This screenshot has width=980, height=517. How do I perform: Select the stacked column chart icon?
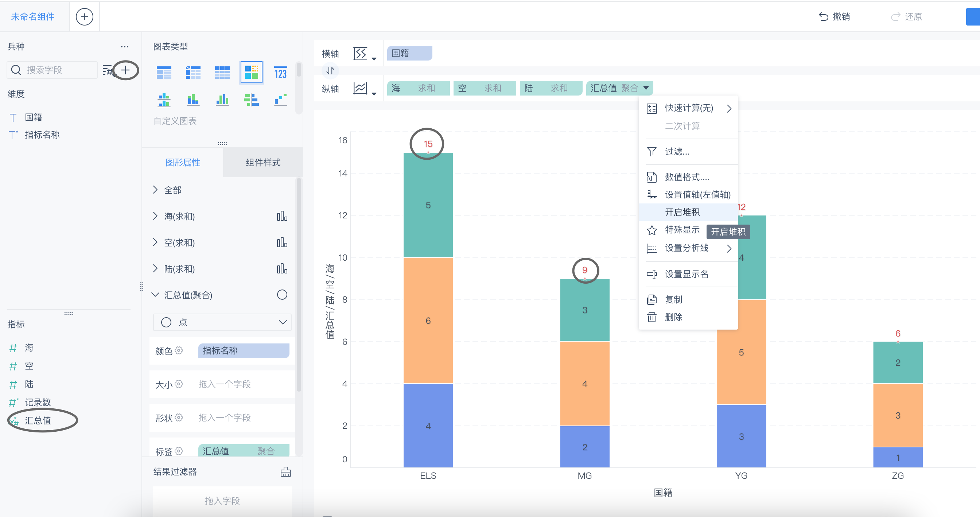193,100
